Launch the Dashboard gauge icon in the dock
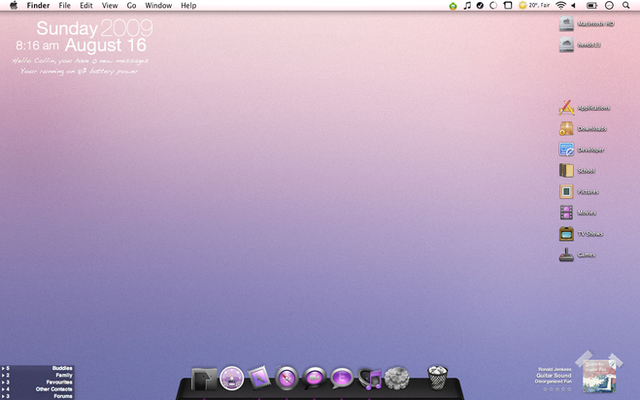The height and width of the screenshot is (400, 640). [x=232, y=378]
